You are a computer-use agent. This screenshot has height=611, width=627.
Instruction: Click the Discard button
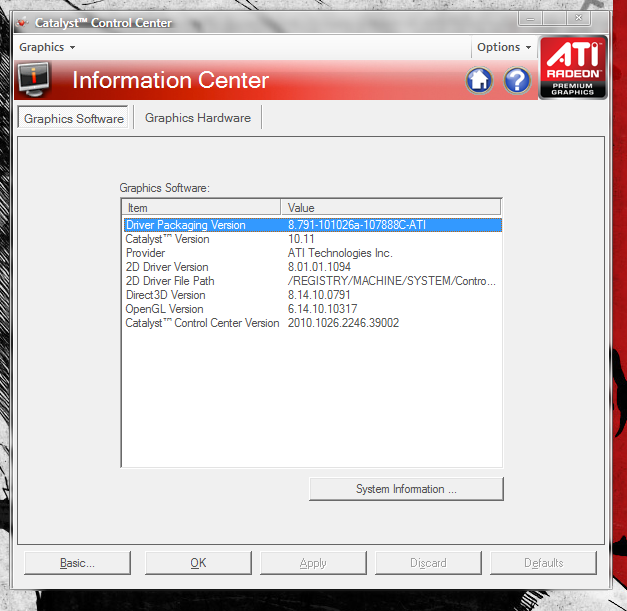click(x=428, y=563)
